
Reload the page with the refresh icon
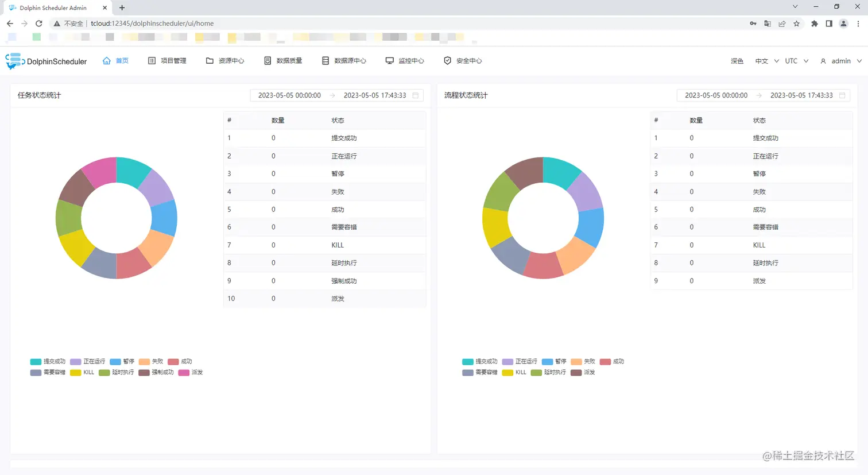tap(39, 24)
